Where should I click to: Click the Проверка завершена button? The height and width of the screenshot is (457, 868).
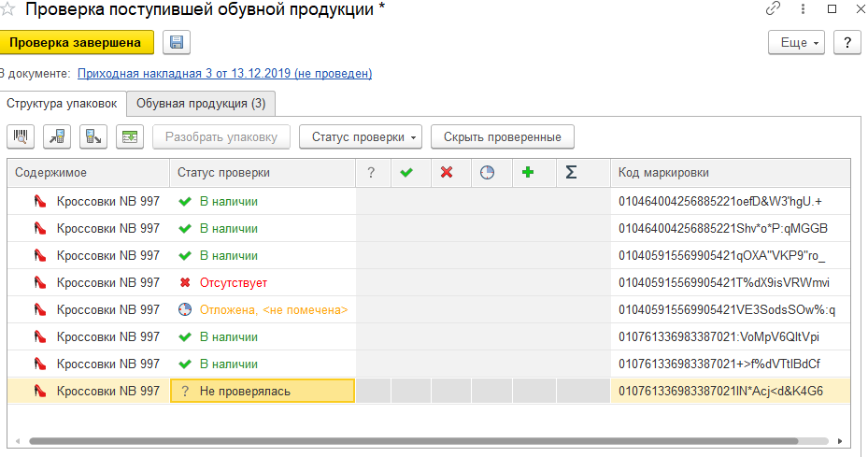click(x=76, y=43)
